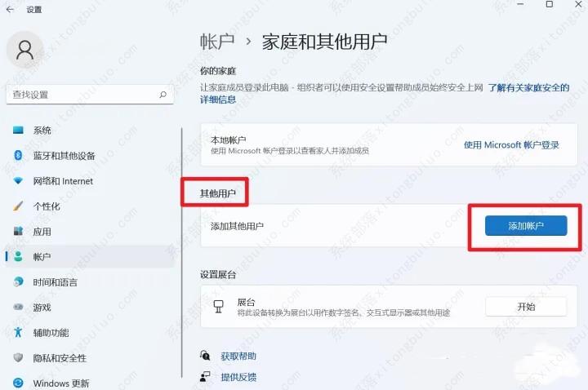Viewport: 588px width, 390px height.
Task: Click the 获取帮助 help icon
Action: tap(205, 355)
